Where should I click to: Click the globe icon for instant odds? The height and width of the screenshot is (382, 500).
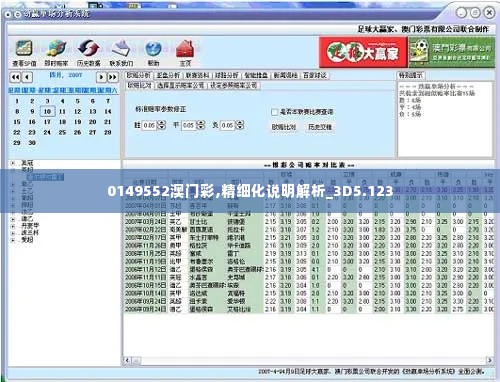(56, 49)
